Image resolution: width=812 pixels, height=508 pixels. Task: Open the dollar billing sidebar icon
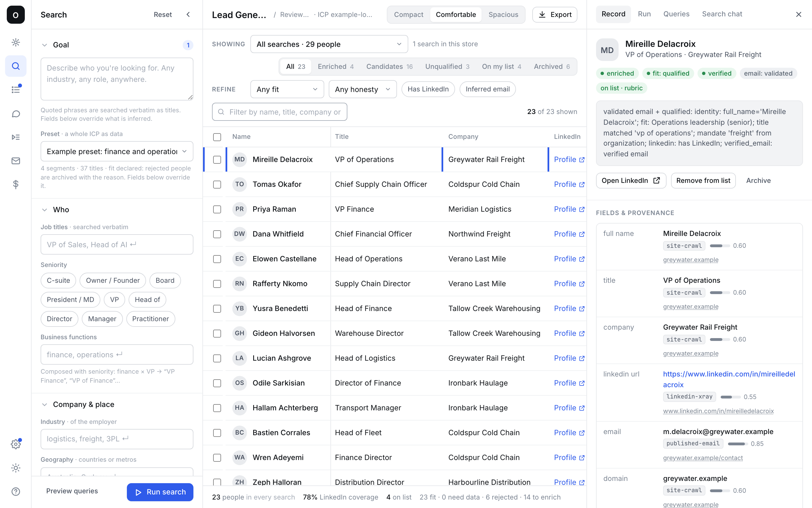tap(16, 185)
